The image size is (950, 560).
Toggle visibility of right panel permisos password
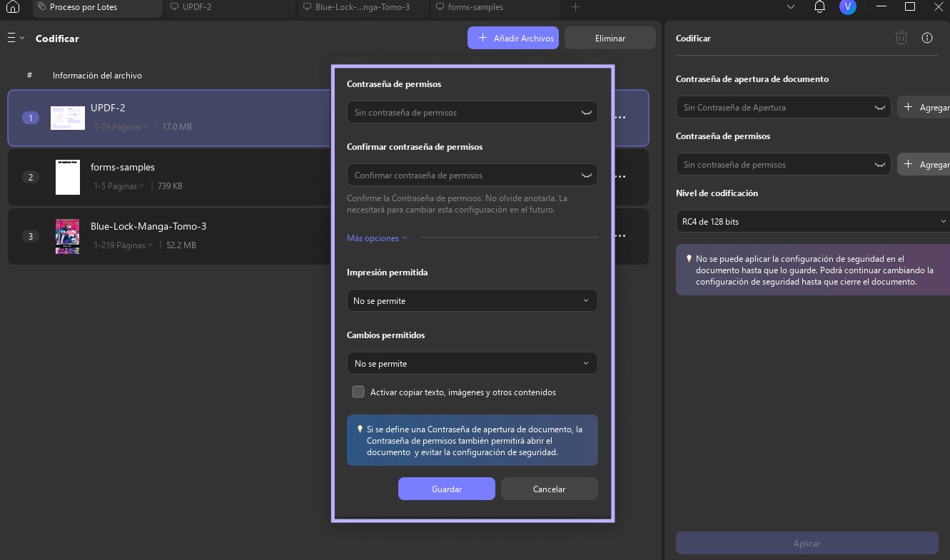(x=880, y=165)
